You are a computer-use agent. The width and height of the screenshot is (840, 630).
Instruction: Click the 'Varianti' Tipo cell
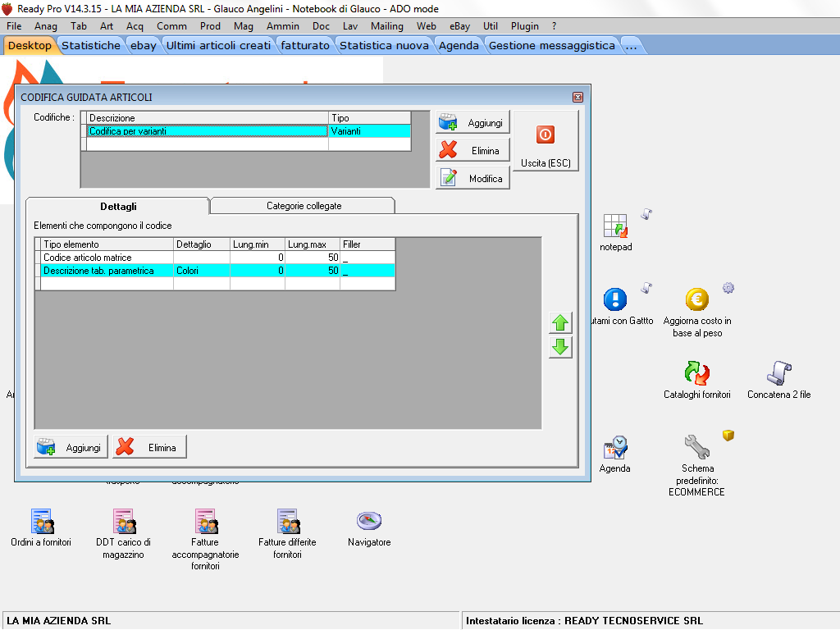[x=370, y=131]
